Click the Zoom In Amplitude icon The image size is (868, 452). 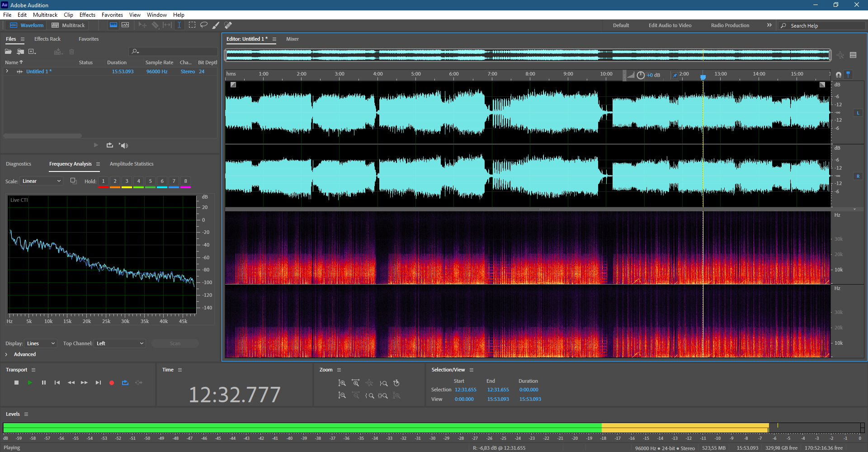pyautogui.click(x=342, y=383)
